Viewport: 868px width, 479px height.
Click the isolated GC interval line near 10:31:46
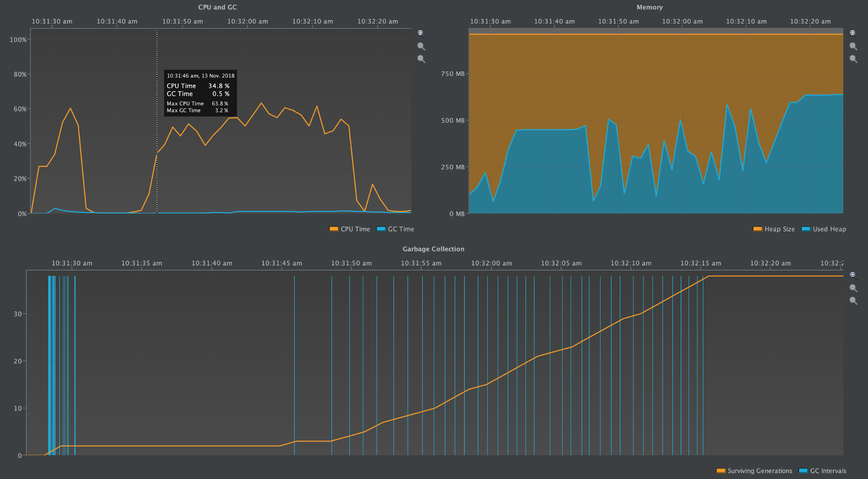tap(294, 365)
